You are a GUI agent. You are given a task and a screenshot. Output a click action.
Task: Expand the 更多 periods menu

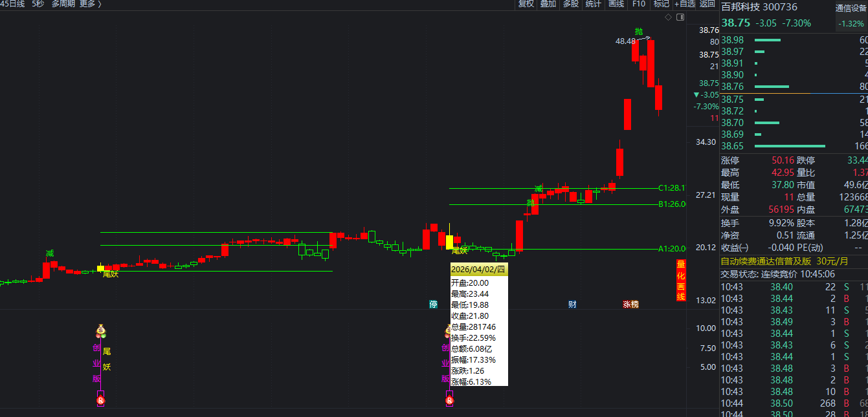(90, 4)
